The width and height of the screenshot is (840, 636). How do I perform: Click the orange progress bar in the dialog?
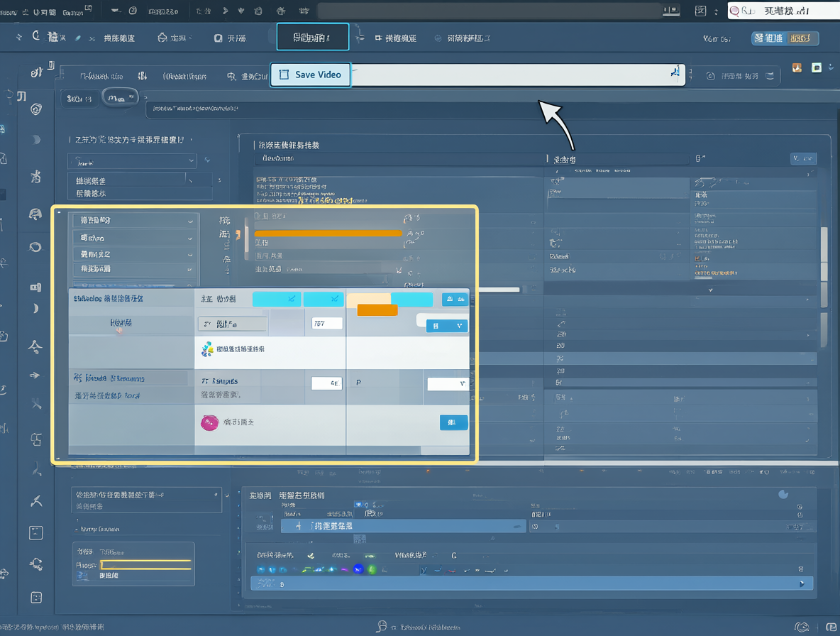(x=328, y=233)
